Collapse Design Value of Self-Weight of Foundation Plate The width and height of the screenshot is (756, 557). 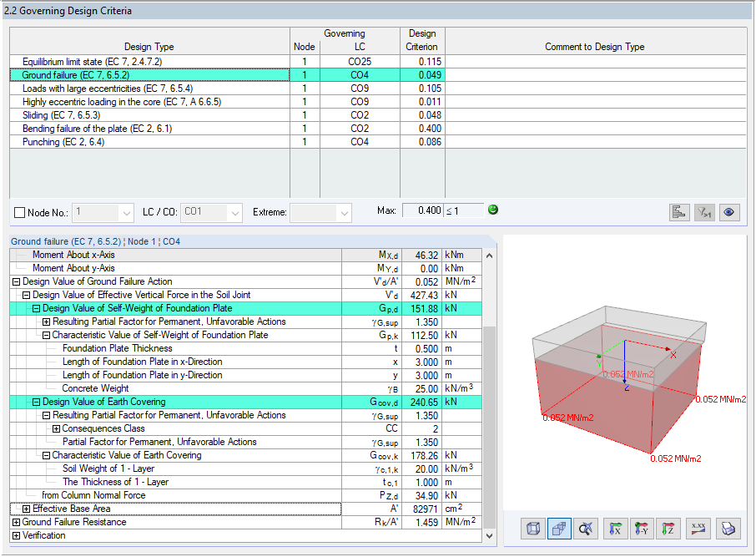pos(36,308)
